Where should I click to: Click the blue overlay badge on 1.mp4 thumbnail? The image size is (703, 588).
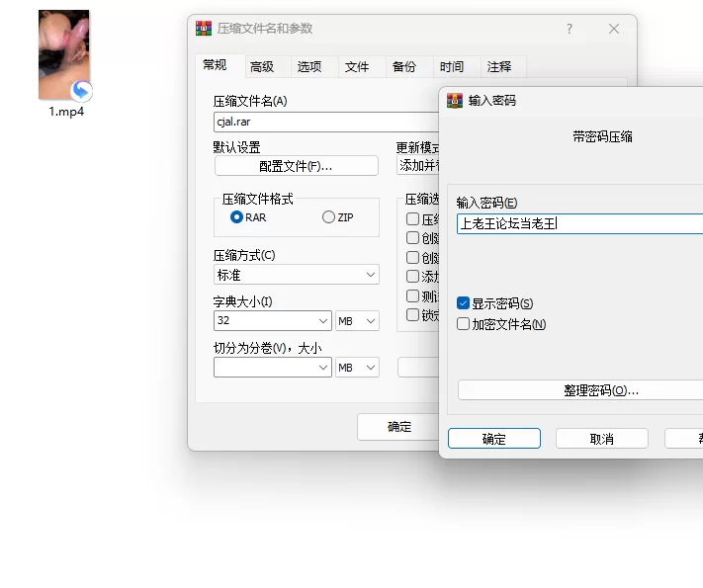(81, 91)
